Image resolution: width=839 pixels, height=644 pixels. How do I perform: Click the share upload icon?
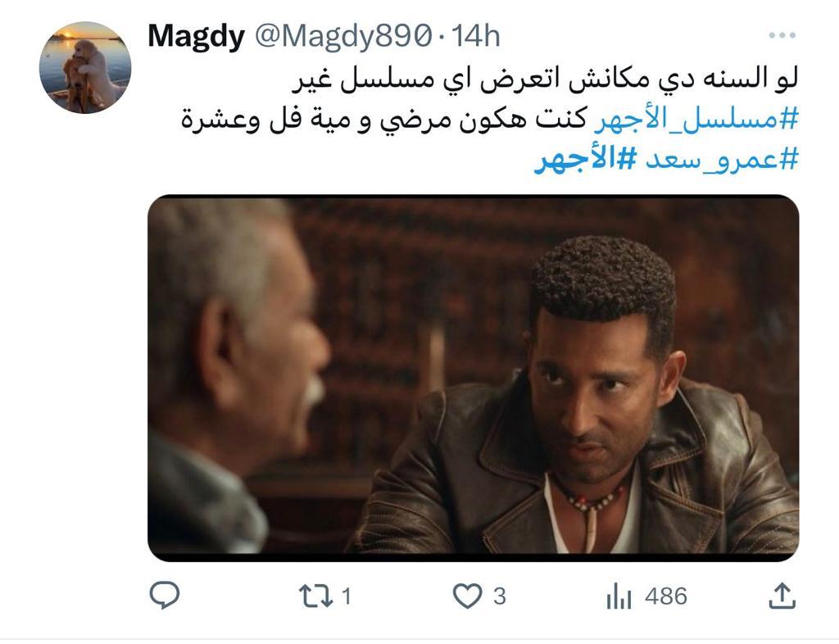[x=782, y=596]
